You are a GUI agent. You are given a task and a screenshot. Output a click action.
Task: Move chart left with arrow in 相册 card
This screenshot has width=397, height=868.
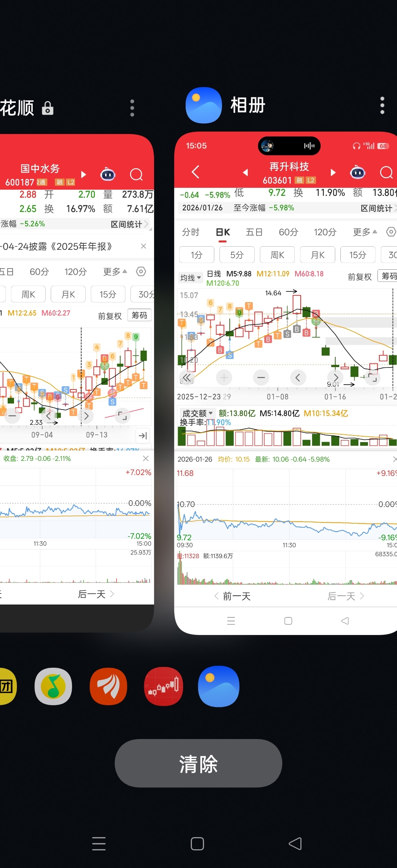pyautogui.click(x=298, y=377)
